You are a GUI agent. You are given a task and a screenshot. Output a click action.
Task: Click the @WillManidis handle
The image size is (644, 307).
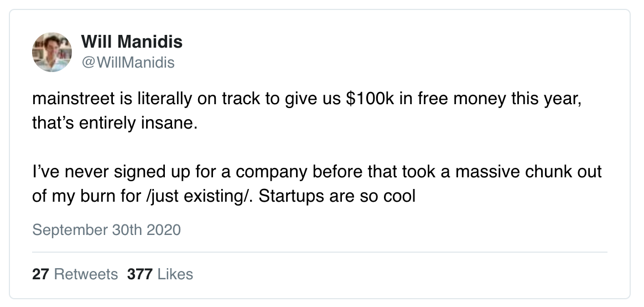pyautogui.click(x=128, y=63)
